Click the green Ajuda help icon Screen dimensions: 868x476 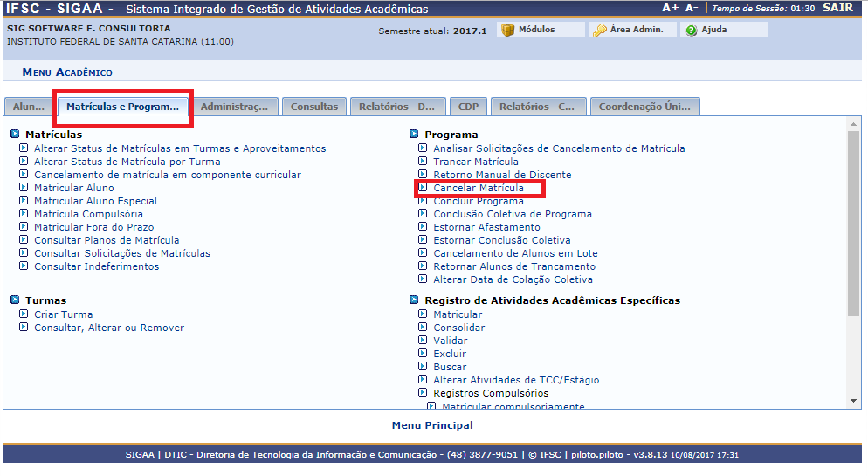tap(691, 30)
